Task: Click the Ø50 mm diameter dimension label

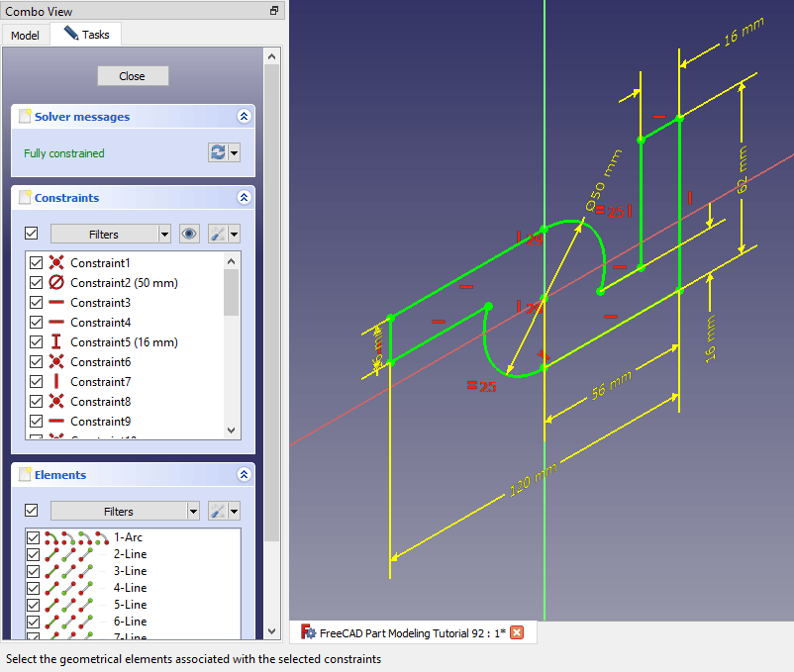Action: click(x=603, y=180)
